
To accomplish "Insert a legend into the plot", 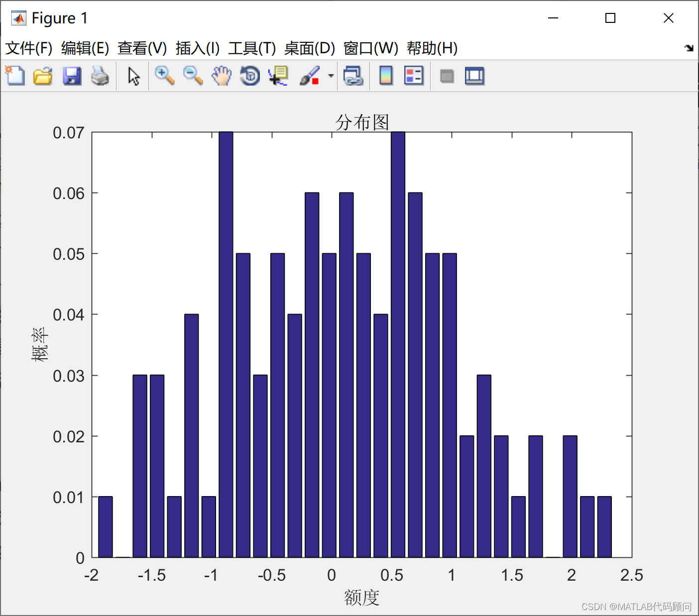I will pyautogui.click(x=414, y=76).
